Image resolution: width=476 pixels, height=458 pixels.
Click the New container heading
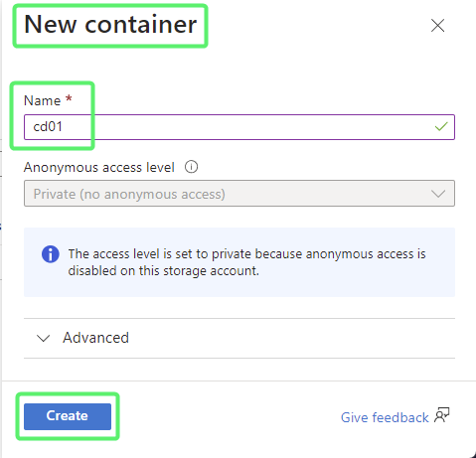pyautogui.click(x=110, y=25)
